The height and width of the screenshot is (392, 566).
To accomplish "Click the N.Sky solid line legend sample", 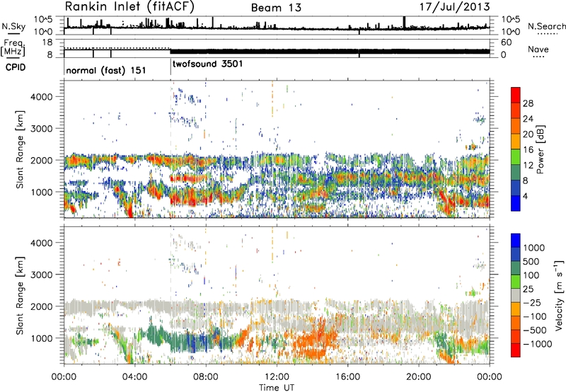I will 13,34.
